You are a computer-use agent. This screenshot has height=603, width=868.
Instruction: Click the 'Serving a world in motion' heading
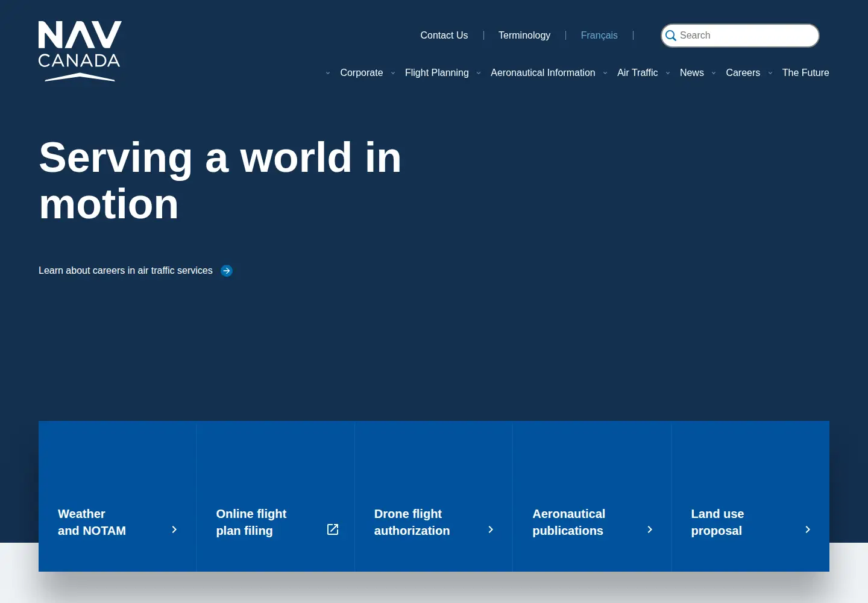tap(220, 180)
